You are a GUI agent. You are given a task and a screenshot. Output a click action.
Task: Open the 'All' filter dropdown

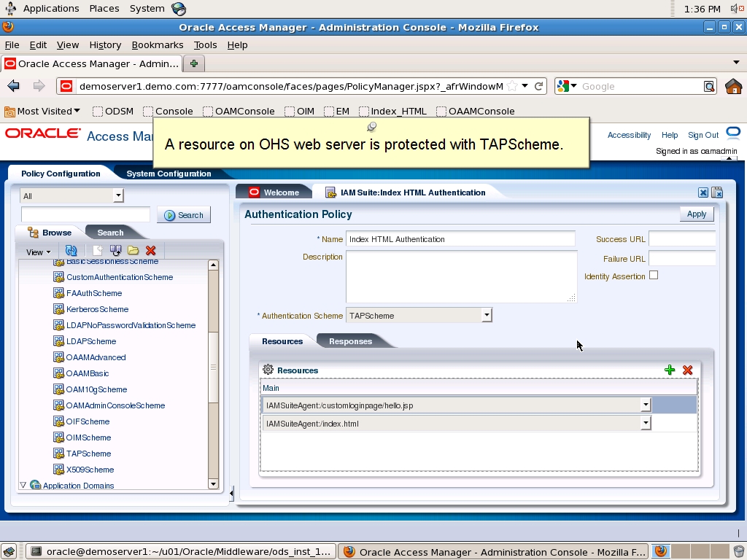[x=118, y=195]
